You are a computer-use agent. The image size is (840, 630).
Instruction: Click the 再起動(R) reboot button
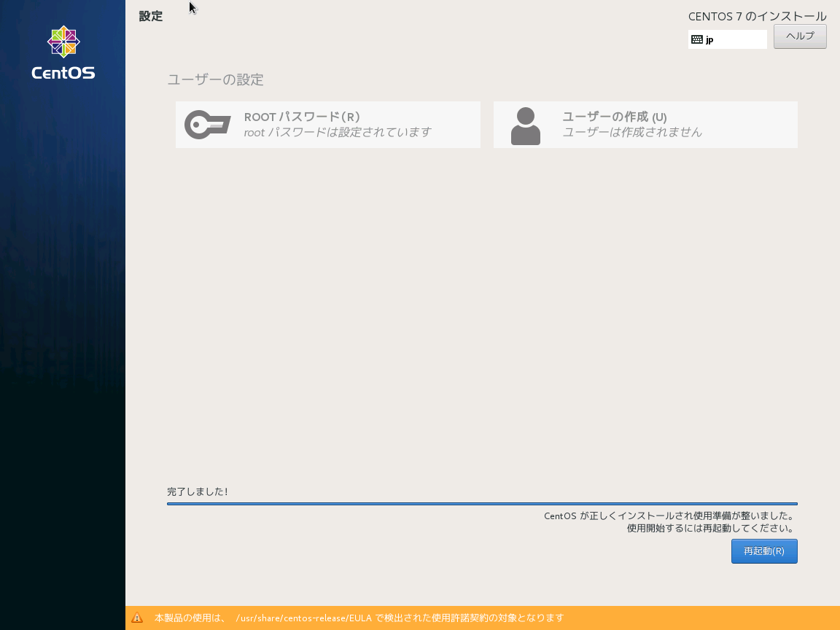coord(764,551)
